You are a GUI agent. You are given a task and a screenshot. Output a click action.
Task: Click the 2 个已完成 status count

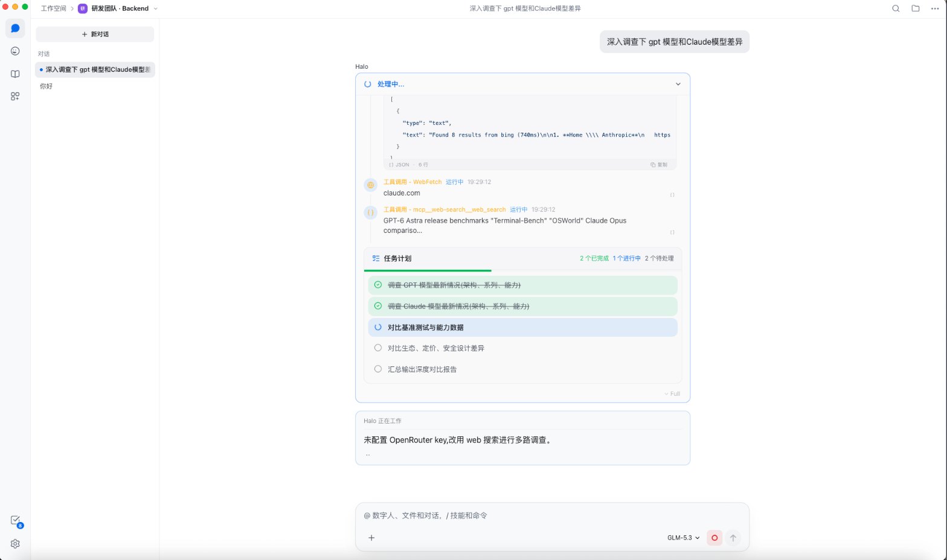(594, 258)
